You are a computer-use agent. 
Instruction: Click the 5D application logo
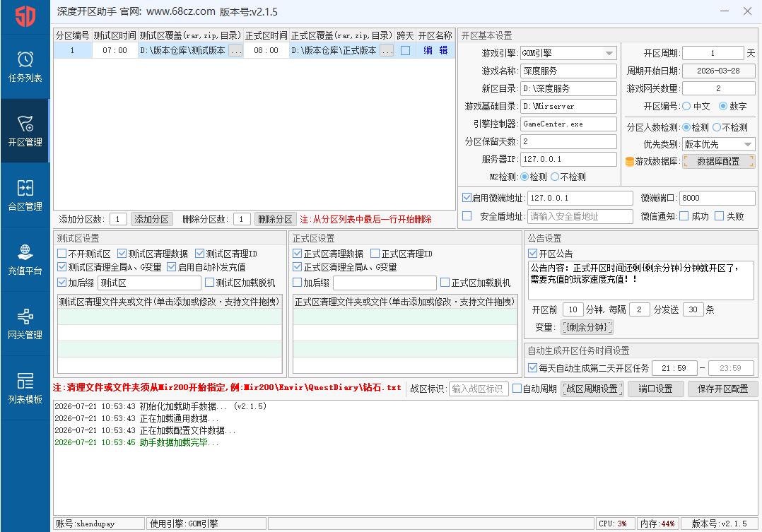(25, 17)
